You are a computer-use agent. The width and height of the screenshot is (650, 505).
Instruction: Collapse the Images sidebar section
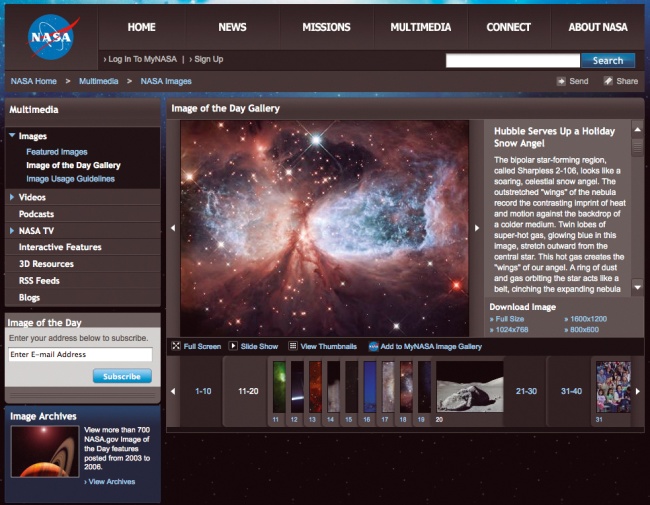point(12,136)
